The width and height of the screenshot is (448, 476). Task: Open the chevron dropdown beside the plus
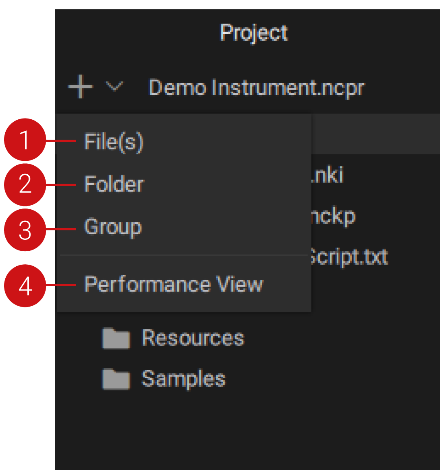click(x=114, y=86)
